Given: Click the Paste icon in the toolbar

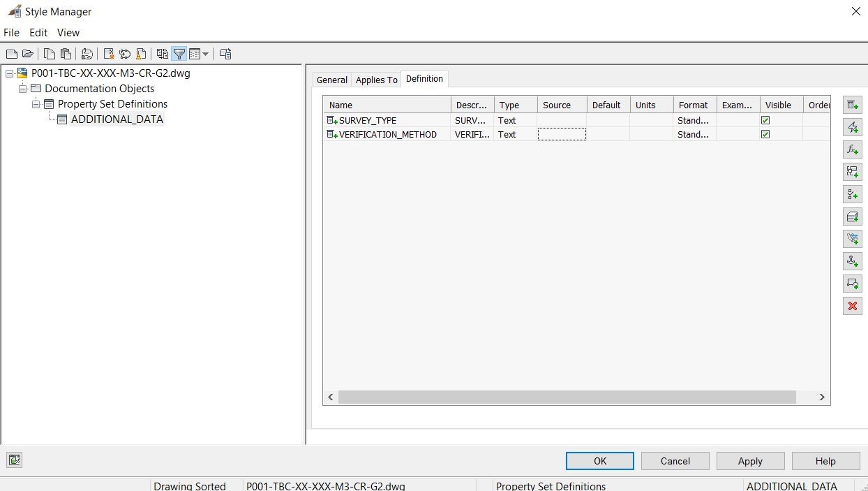Looking at the screenshot, I should [x=66, y=54].
